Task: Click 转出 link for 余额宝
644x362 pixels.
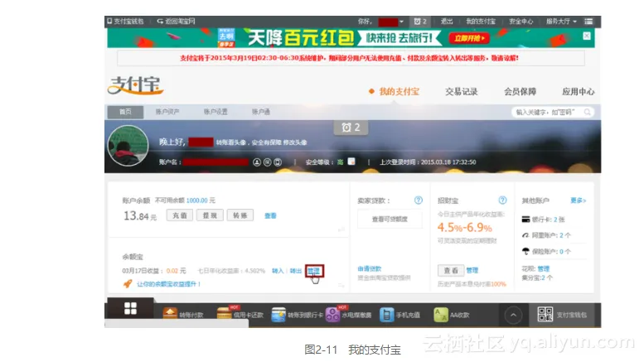Action: coord(296,271)
